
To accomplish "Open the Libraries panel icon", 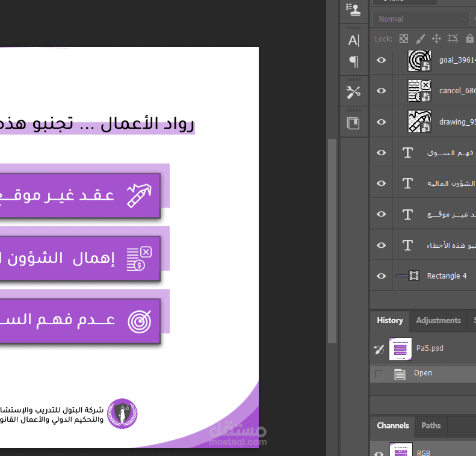I will pyautogui.click(x=353, y=123).
